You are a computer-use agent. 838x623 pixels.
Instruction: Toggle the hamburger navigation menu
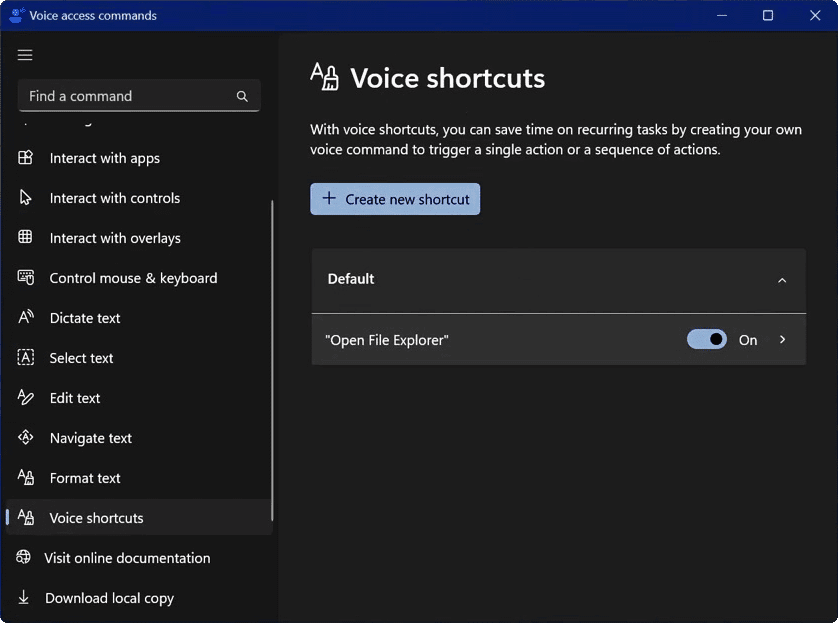(x=25, y=55)
